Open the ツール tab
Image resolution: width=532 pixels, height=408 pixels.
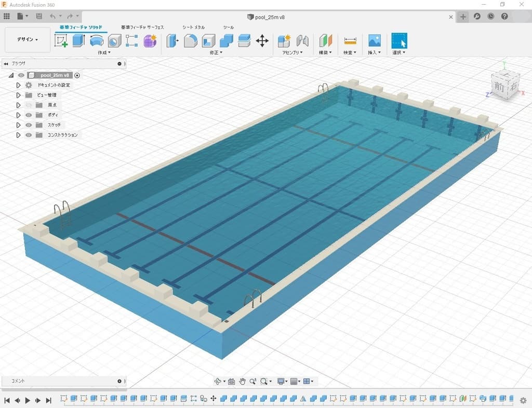point(228,27)
